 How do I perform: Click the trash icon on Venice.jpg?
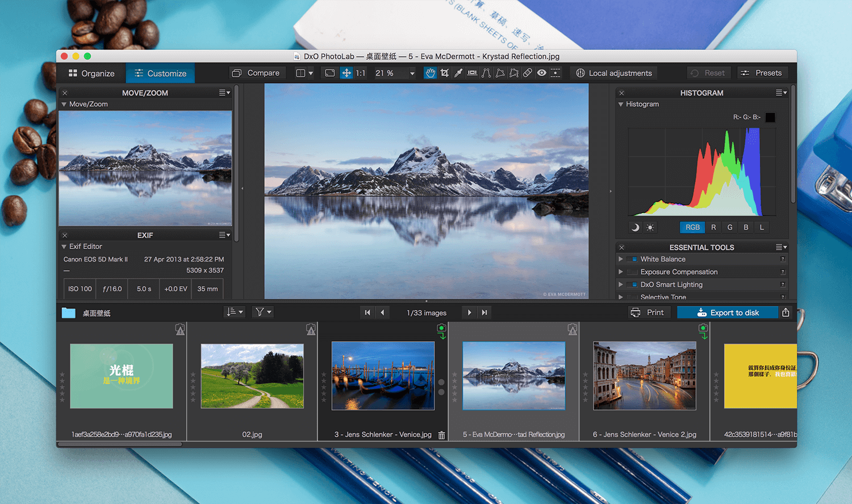point(441,435)
